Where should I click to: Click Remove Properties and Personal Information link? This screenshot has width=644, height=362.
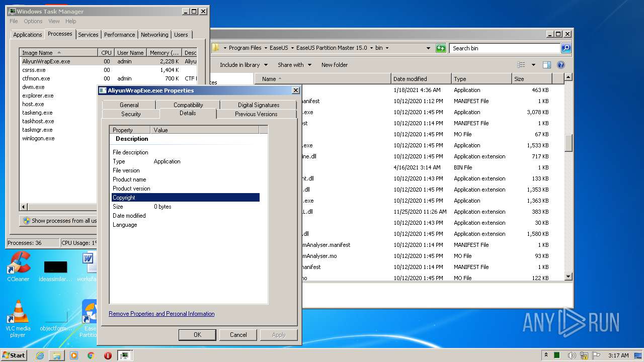point(162,314)
